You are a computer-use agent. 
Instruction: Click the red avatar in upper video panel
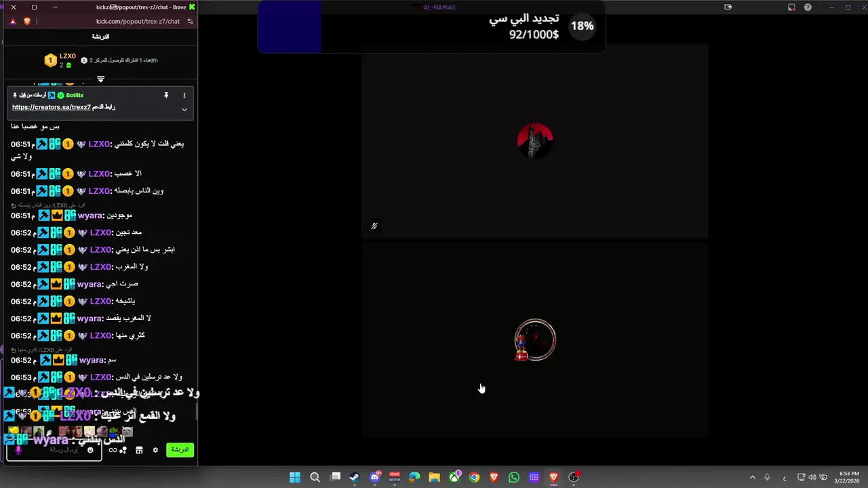coord(535,141)
